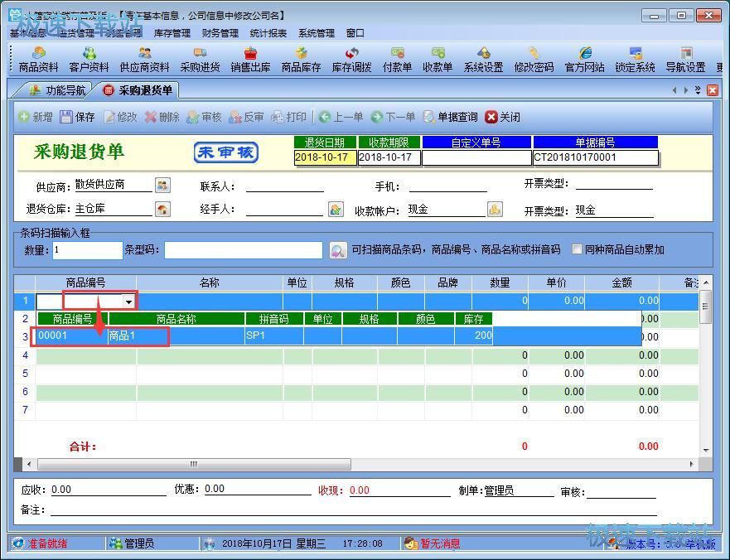Screen dimensions: 730x560
Task: Open 付款单 toolbar icon
Action: tap(397, 60)
